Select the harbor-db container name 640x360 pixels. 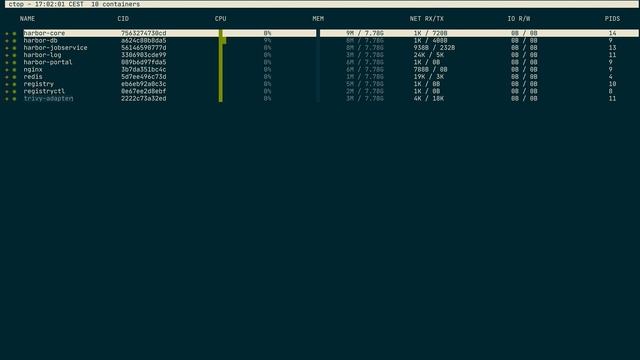click(40, 41)
